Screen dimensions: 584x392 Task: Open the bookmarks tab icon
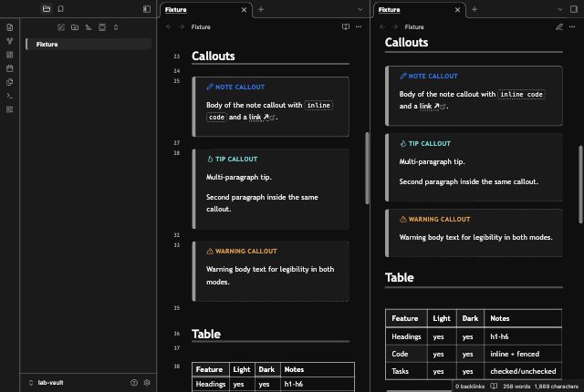(x=61, y=9)
